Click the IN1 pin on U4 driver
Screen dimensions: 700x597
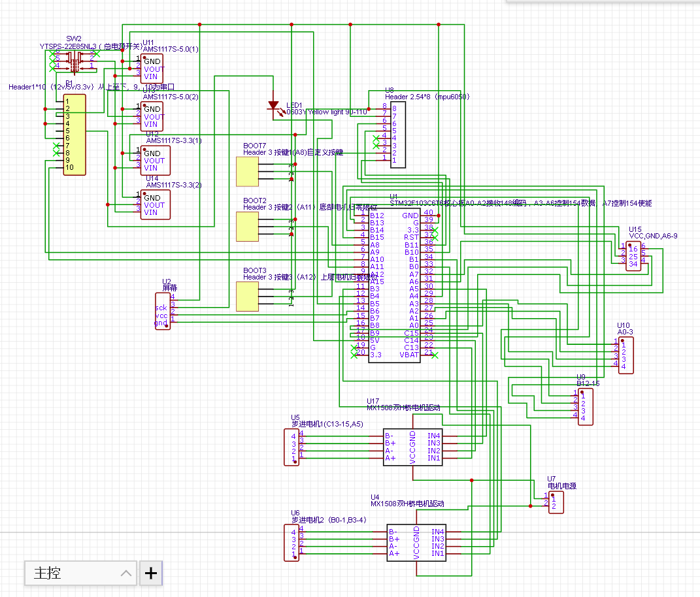437,553
